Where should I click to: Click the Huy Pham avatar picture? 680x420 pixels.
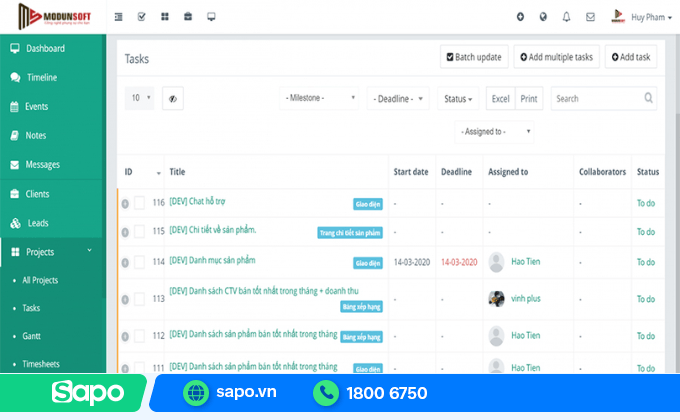click(x=618, y=16)
